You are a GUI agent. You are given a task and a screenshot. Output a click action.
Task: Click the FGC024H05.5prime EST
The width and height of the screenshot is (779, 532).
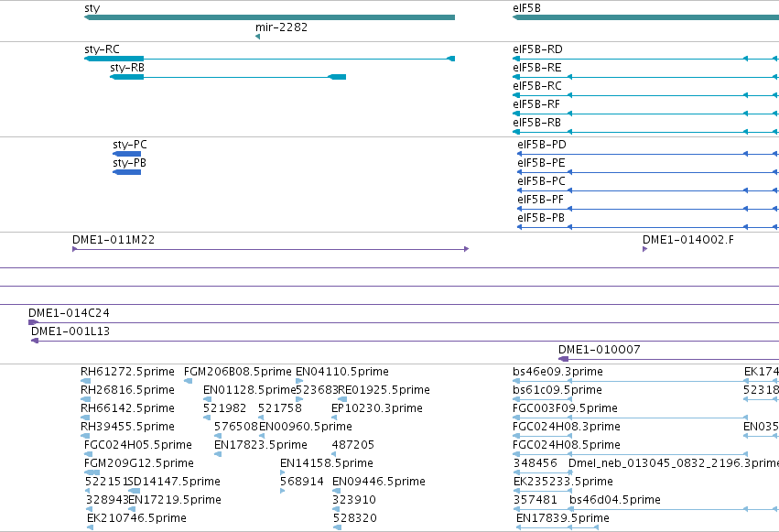(x=88, y=454)
